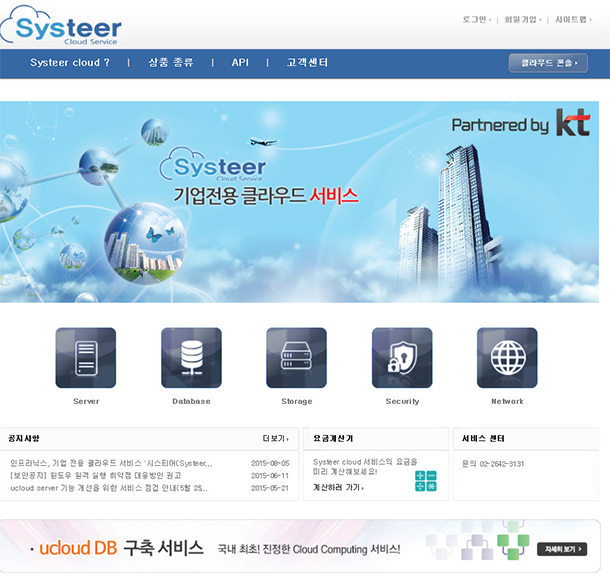Open the 상품 종류 menu item
Image resolution: width=610 pixels, height=580 pixels.
coord(170,63)
